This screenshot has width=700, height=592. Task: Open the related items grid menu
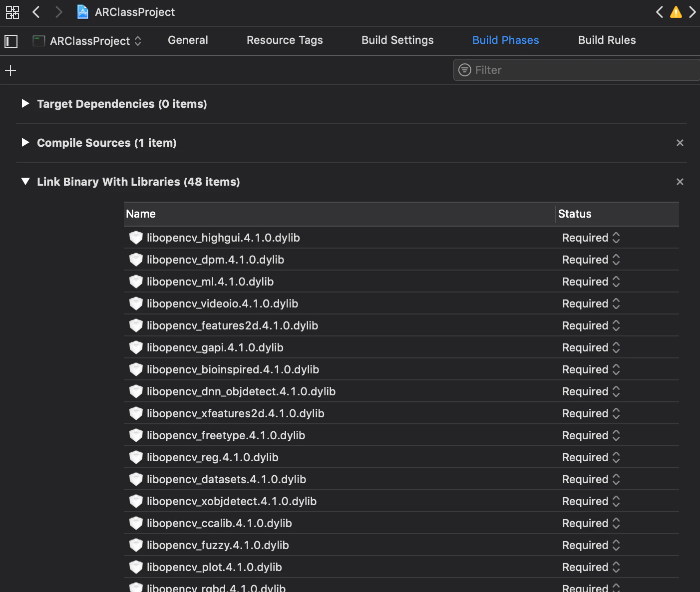point(12,12)
